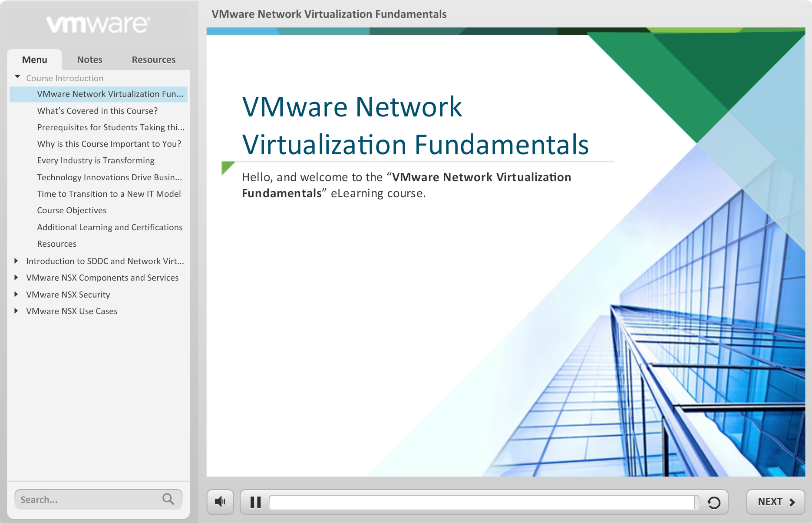The width and height of the screenshot is (812, 523).
Task: Open Additional Learning and Certifications
Action: pyautogui.click(x=110, y=227)
